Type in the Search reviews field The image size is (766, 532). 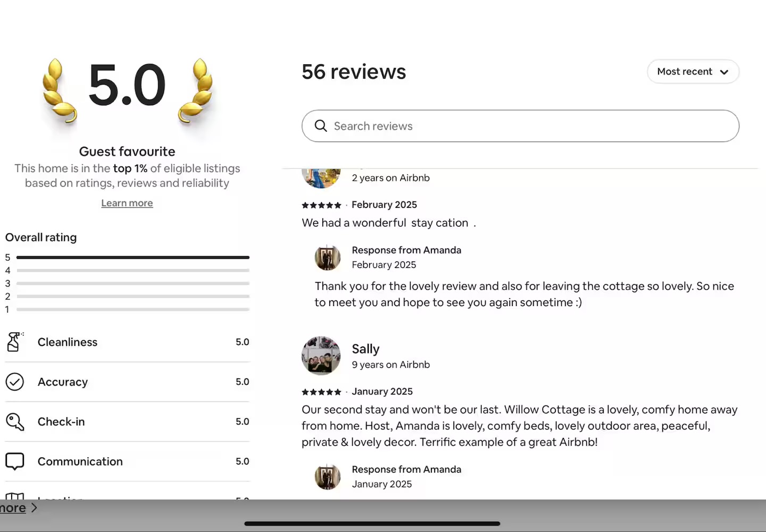click(x=532, y=126)
